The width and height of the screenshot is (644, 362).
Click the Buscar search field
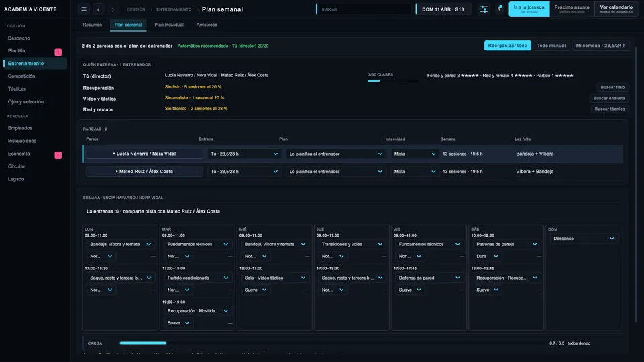pyautogui.click(x=364, y=9)
